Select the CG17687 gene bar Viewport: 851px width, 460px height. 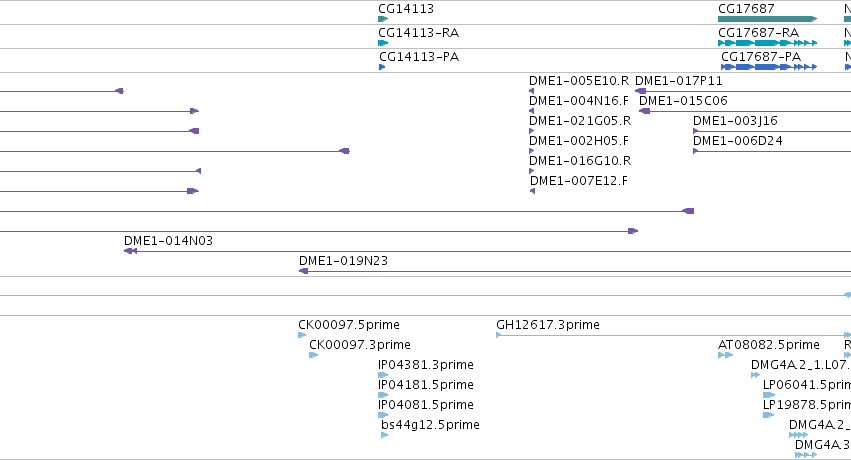(x=767, y=19)
